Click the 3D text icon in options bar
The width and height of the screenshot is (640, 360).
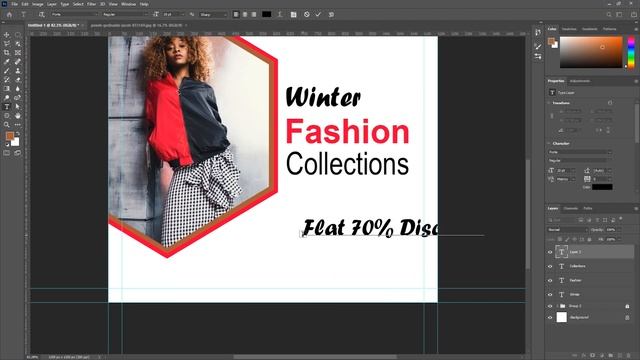coord(331,14)
